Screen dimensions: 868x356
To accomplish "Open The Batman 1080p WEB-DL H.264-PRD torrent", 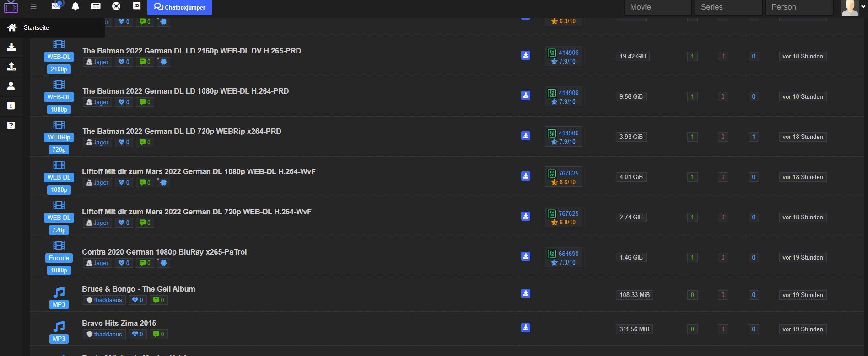I will click(x=185, y=91).
